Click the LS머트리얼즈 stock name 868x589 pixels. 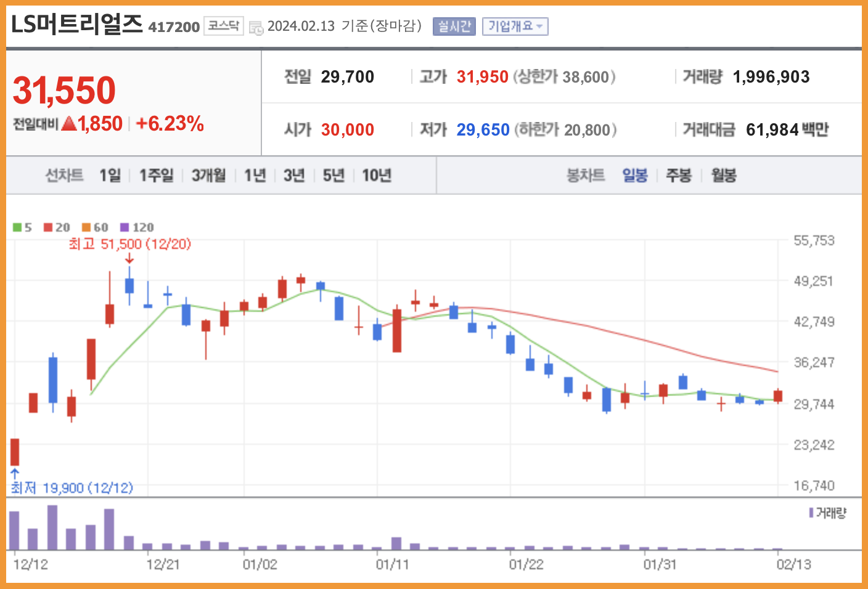click(76, 25)
